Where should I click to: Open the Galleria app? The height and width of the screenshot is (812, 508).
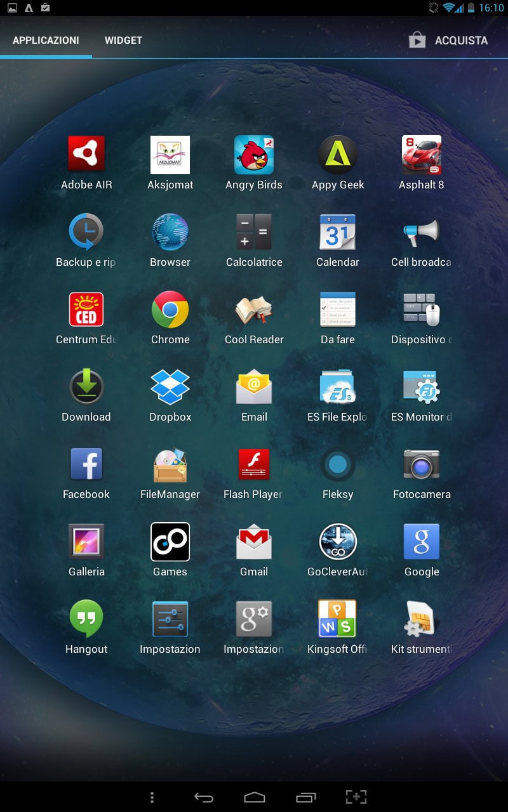[x=86, y=551]
